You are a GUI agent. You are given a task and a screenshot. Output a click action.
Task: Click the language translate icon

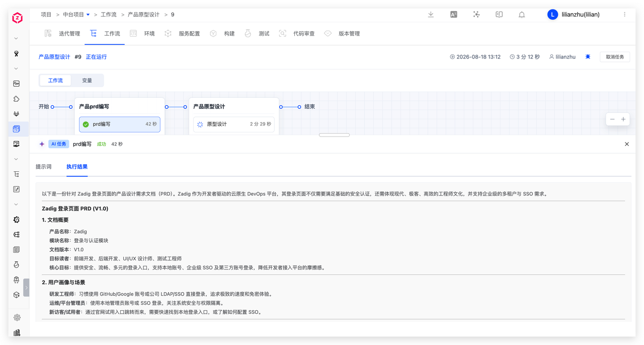454,15
